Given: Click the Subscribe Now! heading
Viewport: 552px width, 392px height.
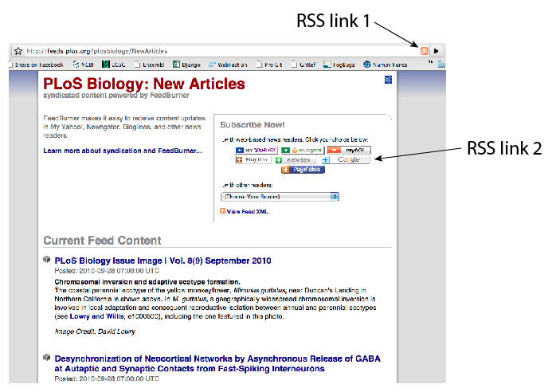Looking at the screenshot, I should point(253,124).
